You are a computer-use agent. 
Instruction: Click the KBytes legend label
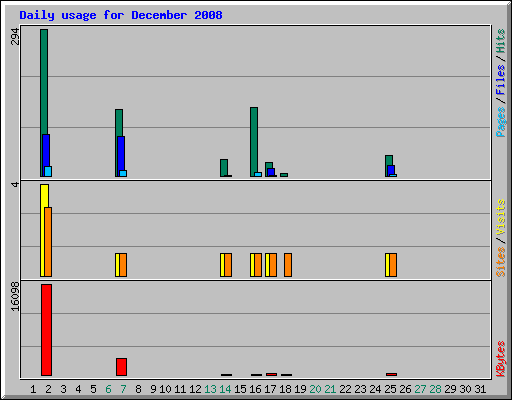(500, 359)
